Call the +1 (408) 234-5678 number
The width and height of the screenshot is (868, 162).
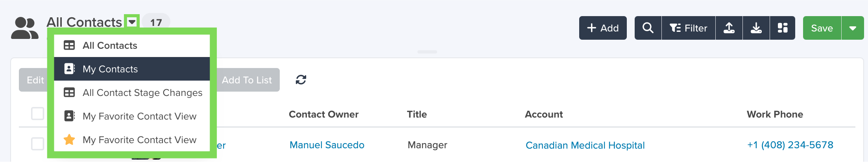pyautogui.click(x=790, y=145)
